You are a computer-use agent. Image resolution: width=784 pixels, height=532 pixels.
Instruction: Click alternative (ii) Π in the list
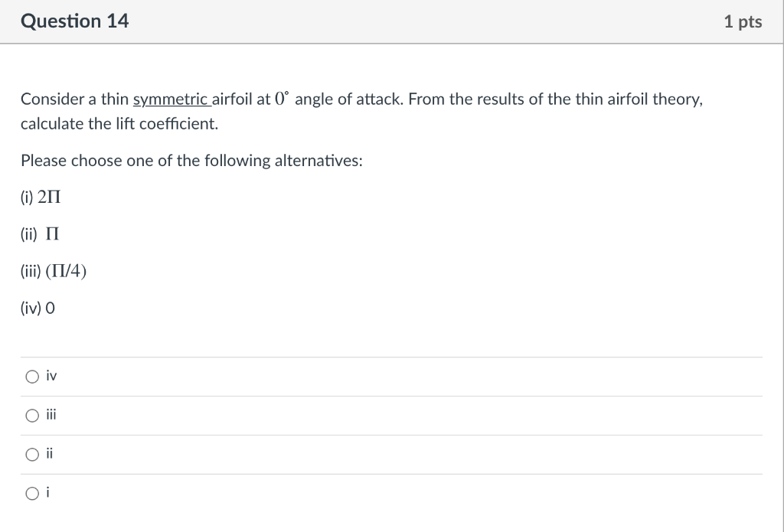coord(40,234)
